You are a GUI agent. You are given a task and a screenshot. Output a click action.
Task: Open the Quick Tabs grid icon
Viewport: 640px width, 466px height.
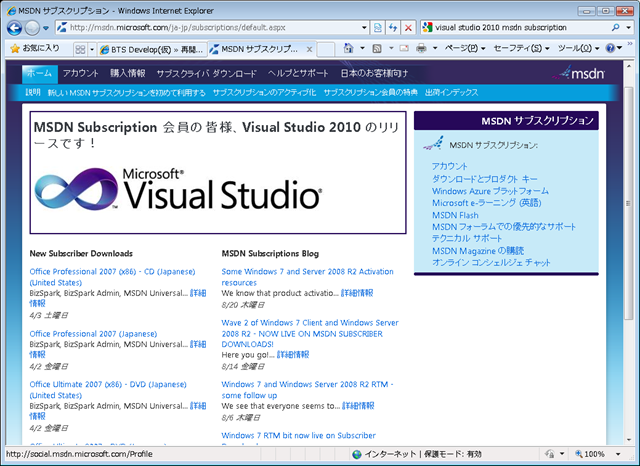click(80, 48)
